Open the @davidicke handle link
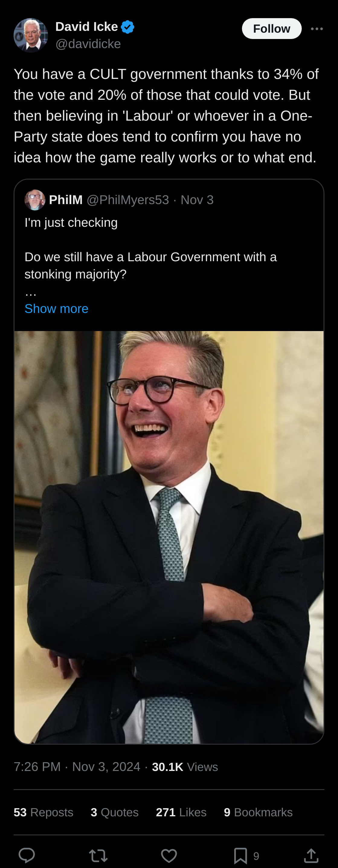Screen dimensions: 338x868 [x=88, y=44]
